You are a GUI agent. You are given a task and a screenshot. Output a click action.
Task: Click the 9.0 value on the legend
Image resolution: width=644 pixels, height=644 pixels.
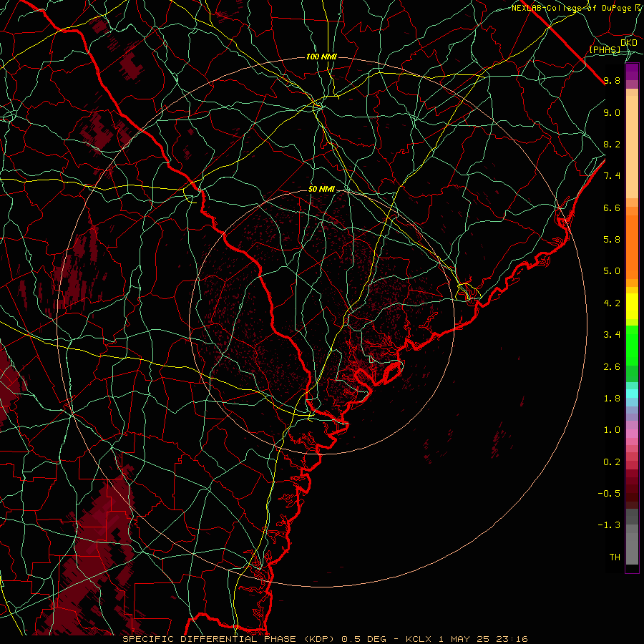612,112
